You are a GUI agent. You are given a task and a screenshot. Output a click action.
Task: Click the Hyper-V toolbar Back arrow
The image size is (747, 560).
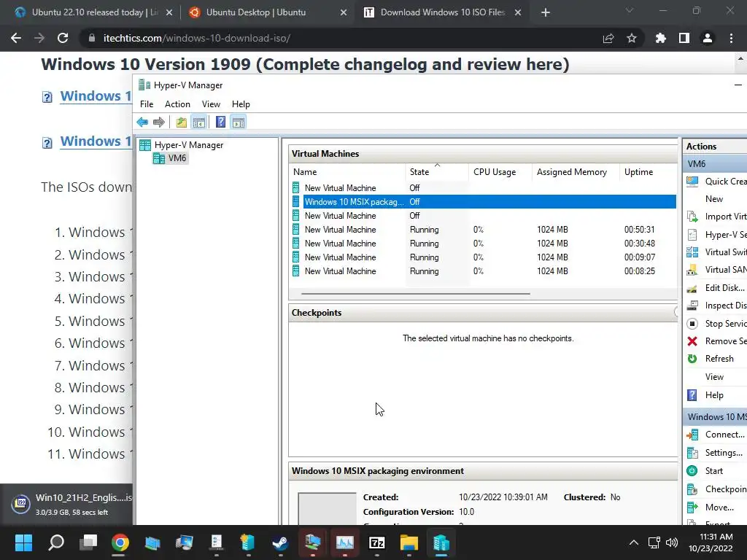point(142,122)
